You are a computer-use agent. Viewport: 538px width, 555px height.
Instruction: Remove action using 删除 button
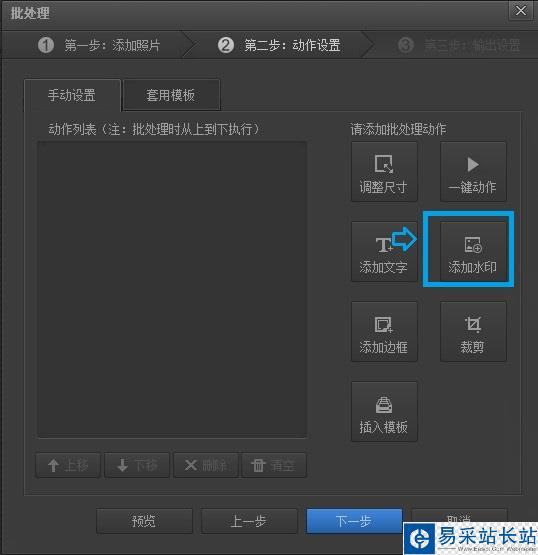[x=206, y=465]
